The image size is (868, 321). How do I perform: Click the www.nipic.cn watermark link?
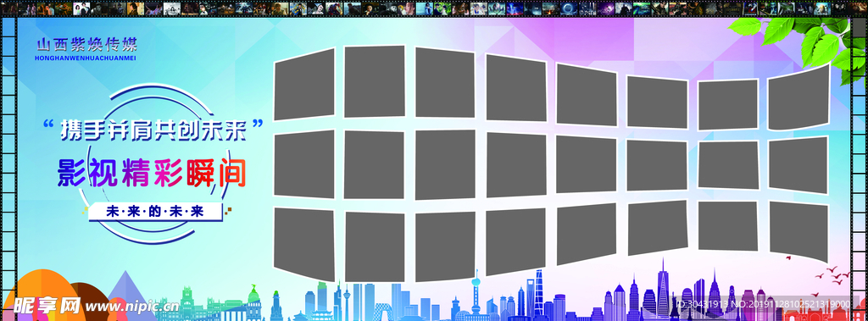tap(132, 306)
